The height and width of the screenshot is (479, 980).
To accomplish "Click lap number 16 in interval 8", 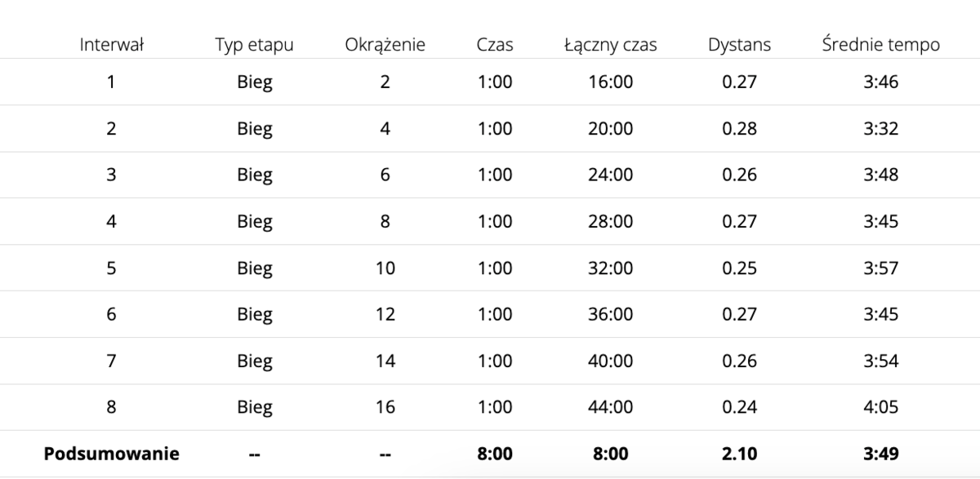I will tap(385, 407).
